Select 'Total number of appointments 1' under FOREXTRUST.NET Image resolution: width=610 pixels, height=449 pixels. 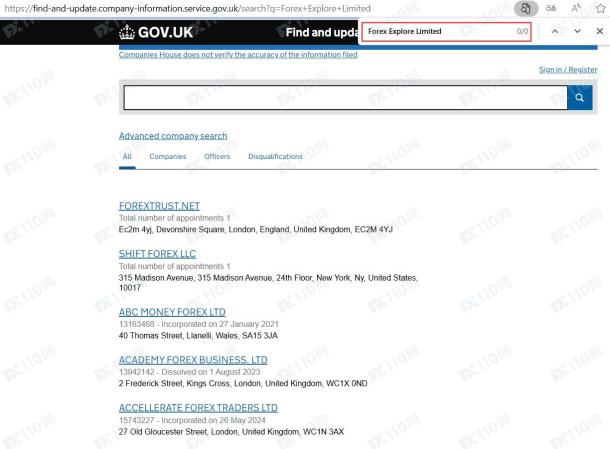(x=175, y=218)
